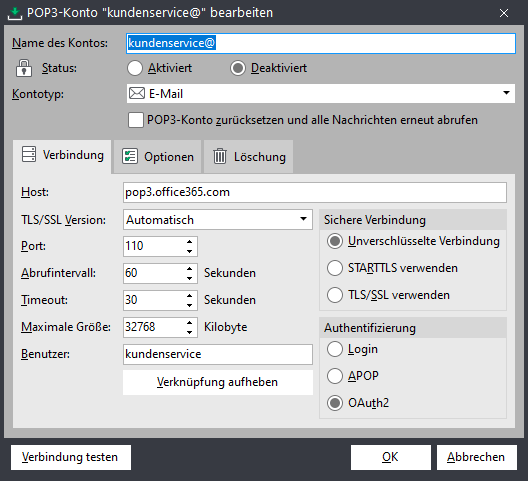528x481 pixels.
Task: Open the Kontotyp E-Mail dropdown
Action: [321, 93]
